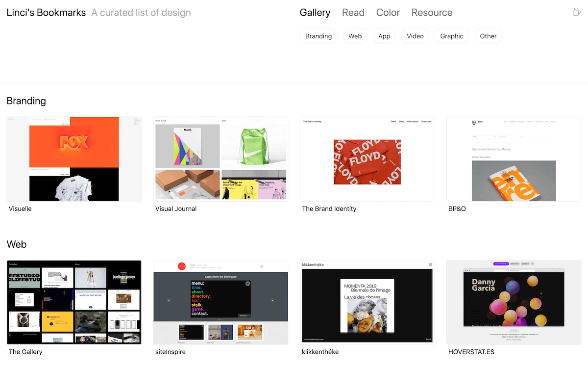Open the Visual Journal bookmark
588x368 pixels.
(176, 209)
